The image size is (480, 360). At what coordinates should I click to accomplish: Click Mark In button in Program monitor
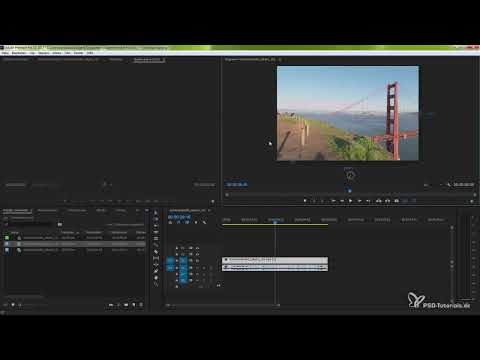[314, 201]
